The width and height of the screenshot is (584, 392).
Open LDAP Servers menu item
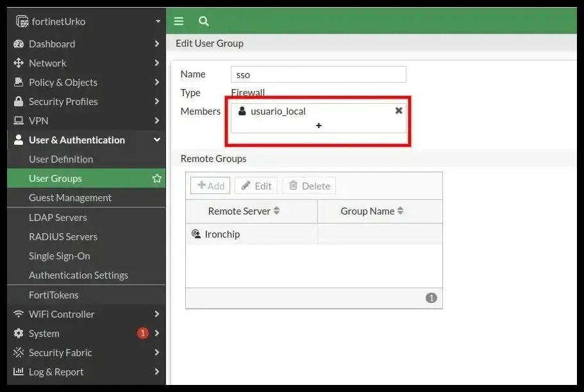(x=86, y=217)
